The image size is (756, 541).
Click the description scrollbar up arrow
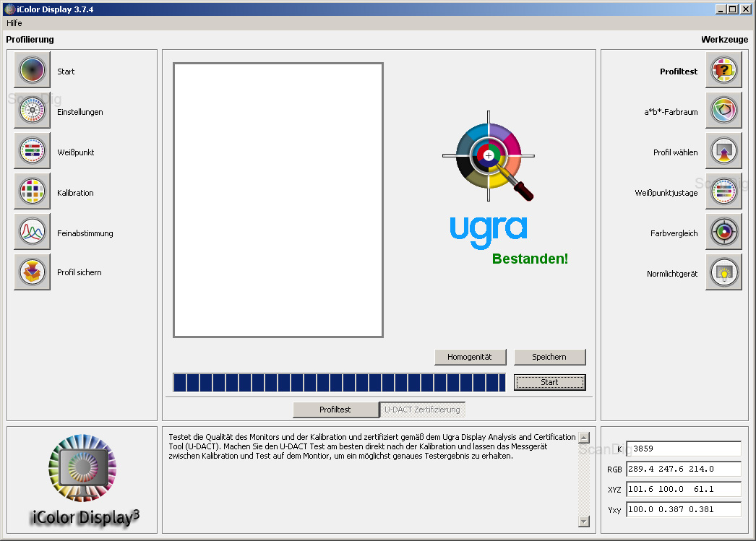[x=584, y=438]
